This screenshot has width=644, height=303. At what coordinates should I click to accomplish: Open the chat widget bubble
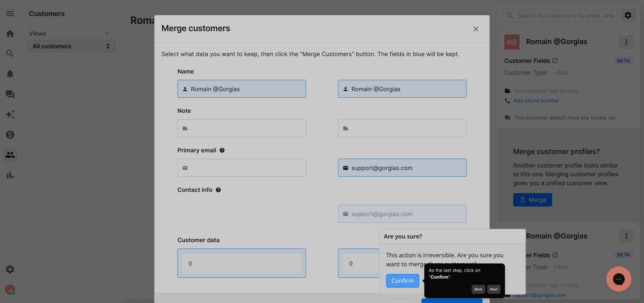[618, 279]
